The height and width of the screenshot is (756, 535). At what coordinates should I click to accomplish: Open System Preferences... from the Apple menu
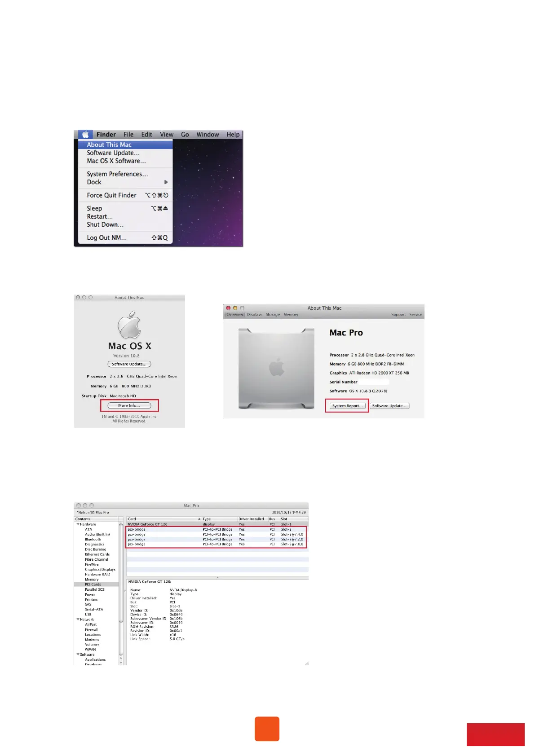click(x=125, y=174)
